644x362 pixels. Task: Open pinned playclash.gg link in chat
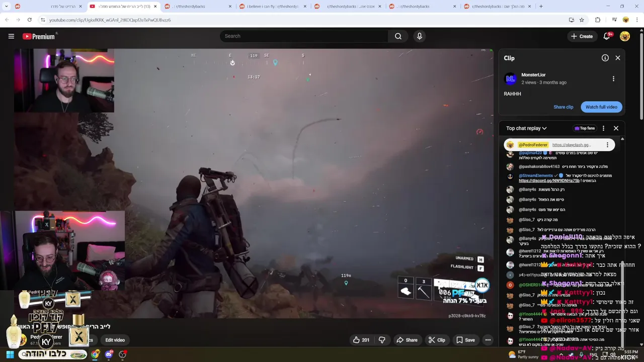[x=571, y=145]
